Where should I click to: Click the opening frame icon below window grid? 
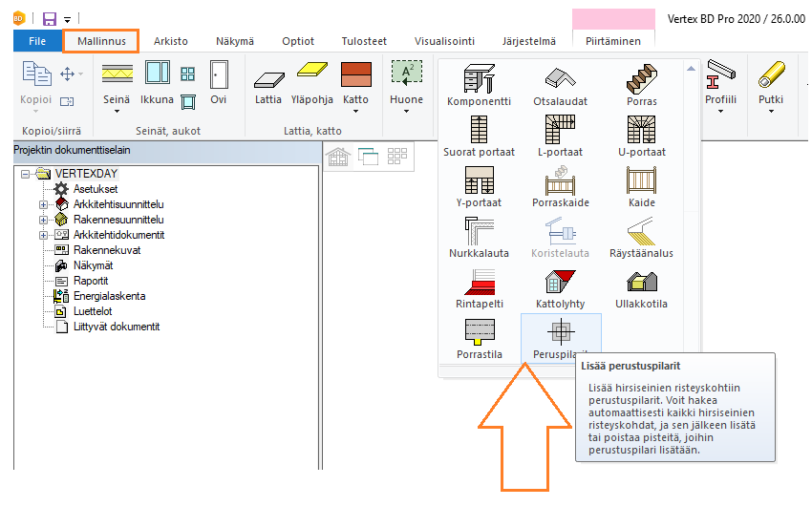tap(188, 101)
